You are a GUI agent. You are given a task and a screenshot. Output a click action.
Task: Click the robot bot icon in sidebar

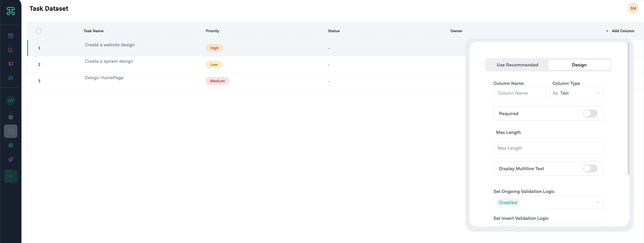11,78
